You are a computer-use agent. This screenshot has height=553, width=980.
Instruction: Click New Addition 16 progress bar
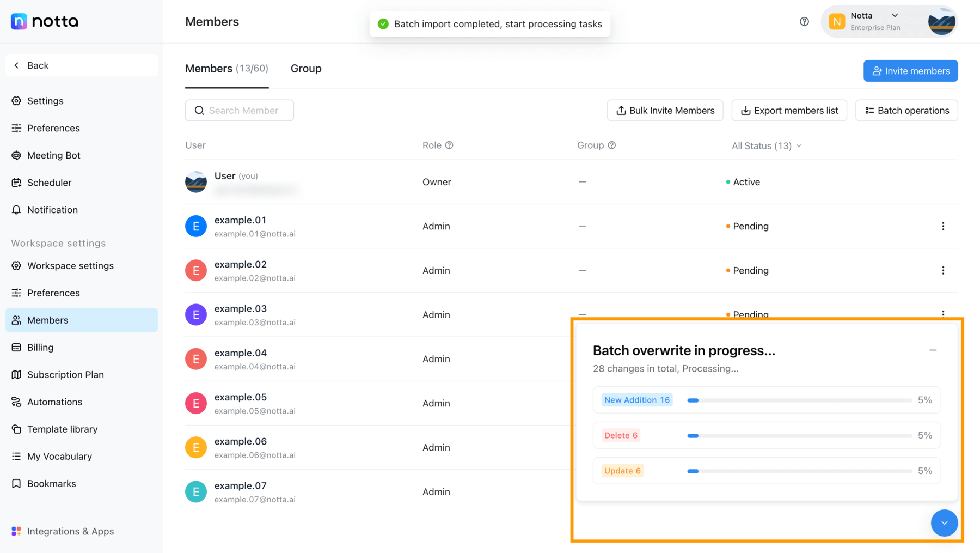(799, 400)
